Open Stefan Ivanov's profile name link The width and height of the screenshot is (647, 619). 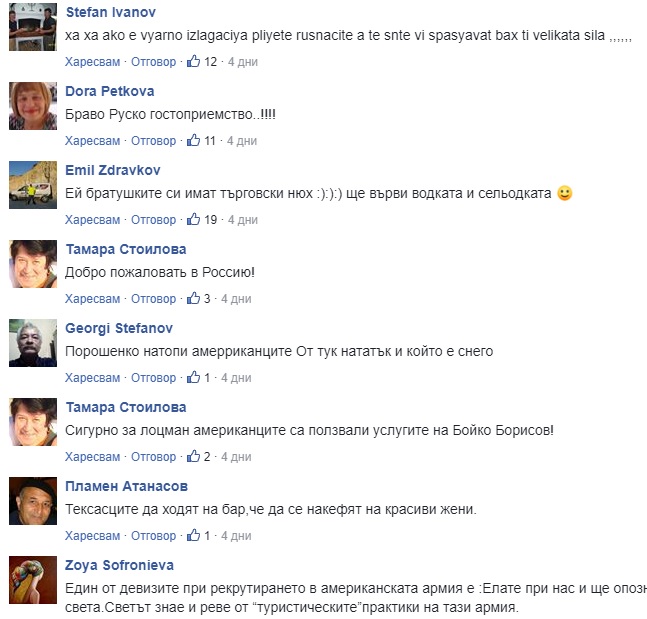coord(111,12)
